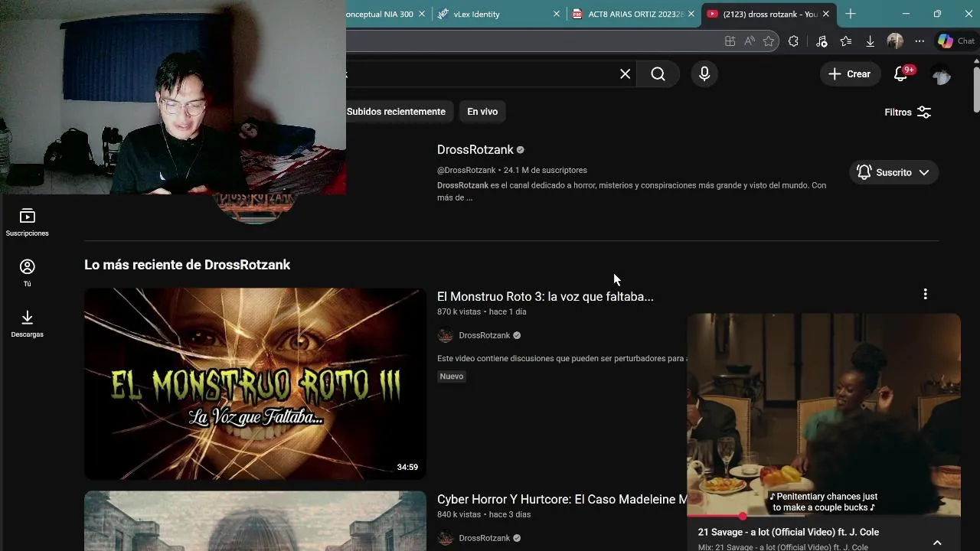Open a new browser tab
The height and width of the screenshot is (551, 980).
click(x=851, y=14)
